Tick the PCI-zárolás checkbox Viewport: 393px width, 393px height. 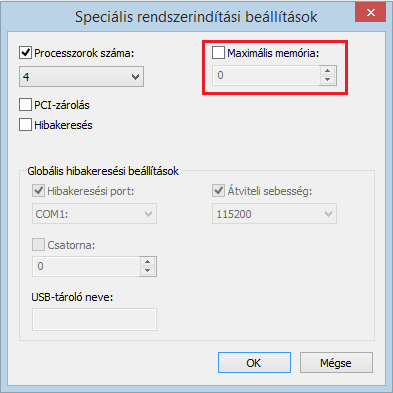coord(25,105)
